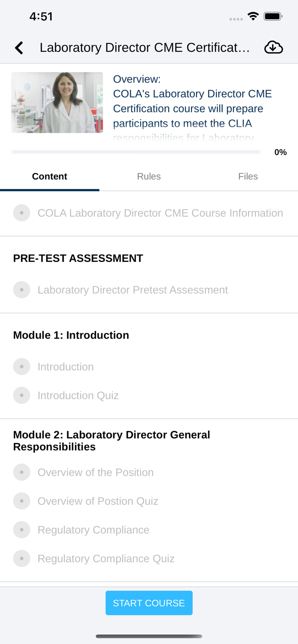Open Laboratory Director Pretest Assessment
298x644 pixels.
click(132, 290)
